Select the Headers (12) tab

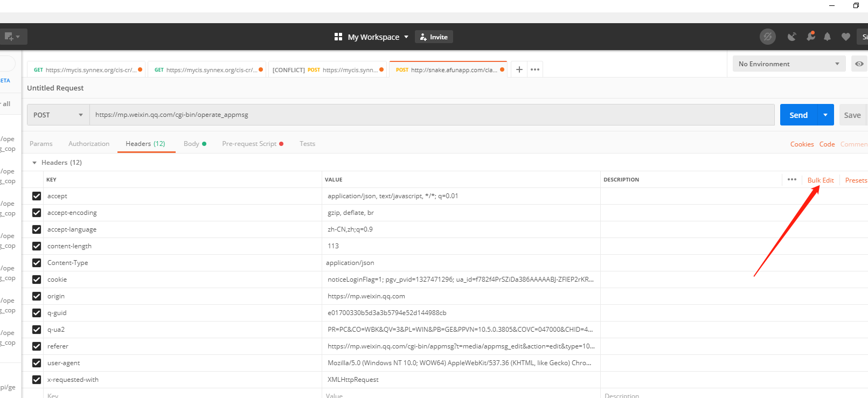[x=145, y=144]
